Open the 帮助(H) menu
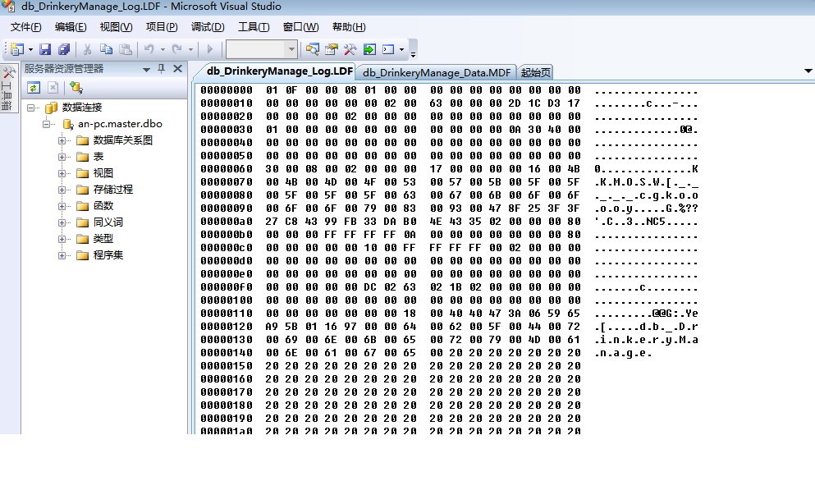Screen dimensions: 815x504 [x=349, y=27]
